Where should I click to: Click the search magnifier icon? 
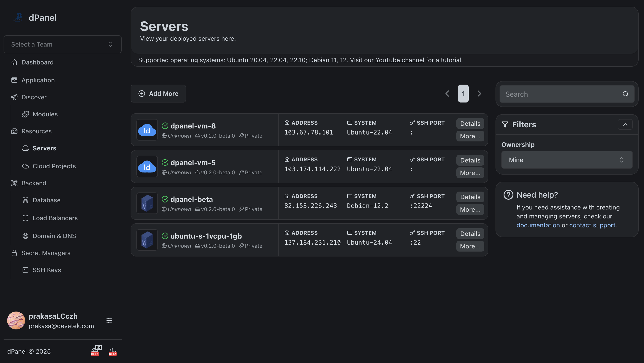[625, 94]
